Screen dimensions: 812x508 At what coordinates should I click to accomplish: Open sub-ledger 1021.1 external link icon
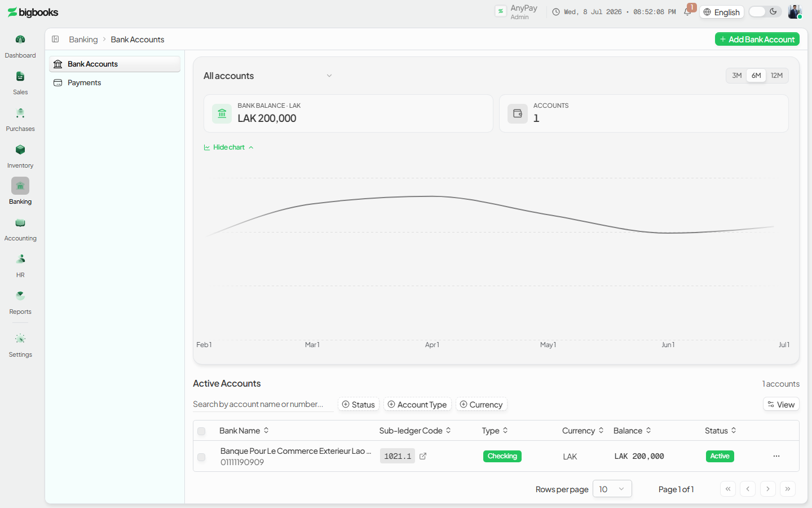tap(423, 456)
